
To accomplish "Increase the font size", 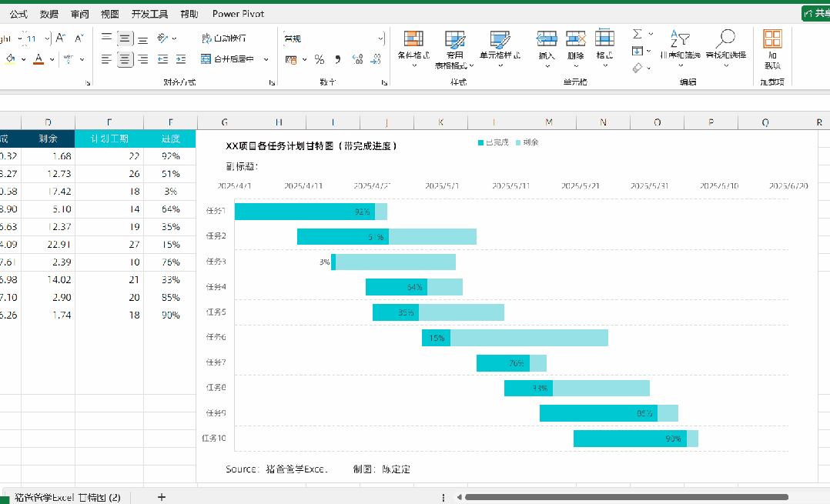I will (60, 38).
